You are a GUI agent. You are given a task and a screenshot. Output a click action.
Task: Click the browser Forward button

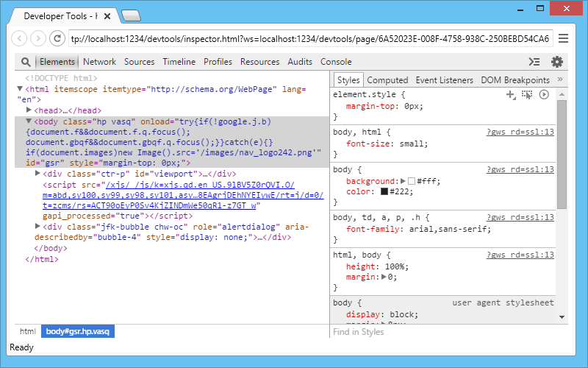(38, 38)
